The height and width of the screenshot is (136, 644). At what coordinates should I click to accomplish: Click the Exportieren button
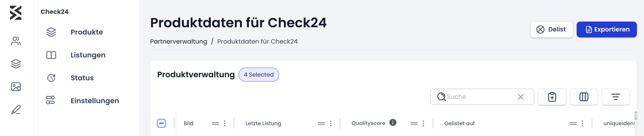(606, 30)
